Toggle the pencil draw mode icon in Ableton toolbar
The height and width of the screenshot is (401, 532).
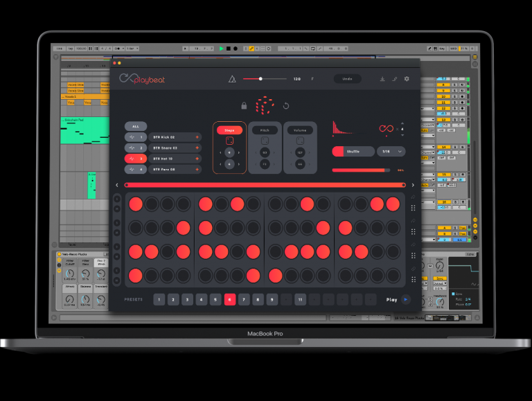coord(429,48)
